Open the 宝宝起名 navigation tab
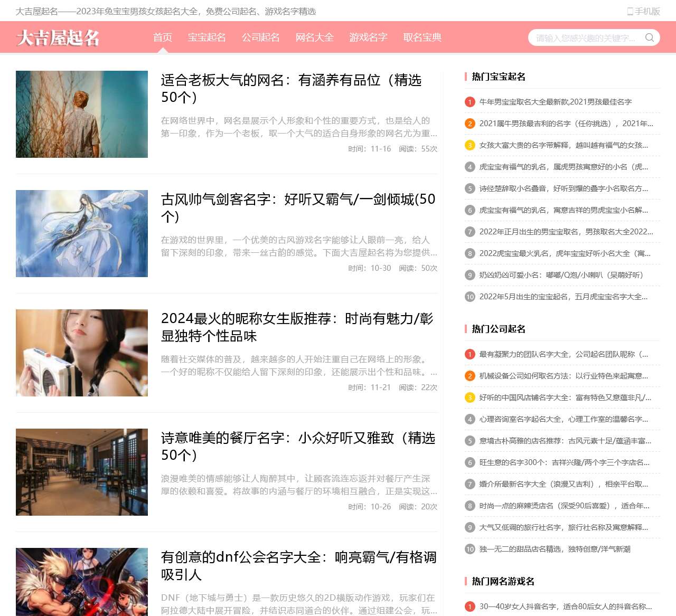Viewport: 676px width, 616px height. (207, 37)
